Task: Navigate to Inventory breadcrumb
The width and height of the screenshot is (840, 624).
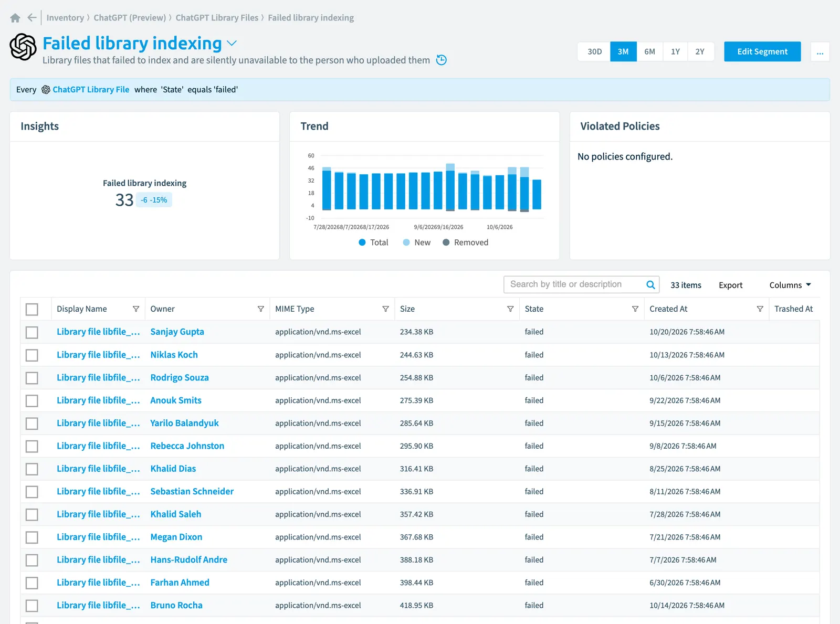Action: (65, 18)
